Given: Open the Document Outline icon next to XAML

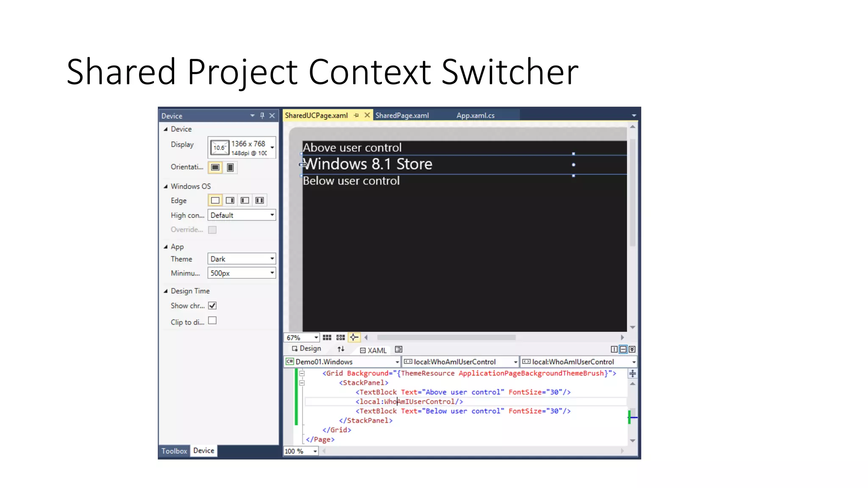Looking at the screenshot, I should coord(398,349).
